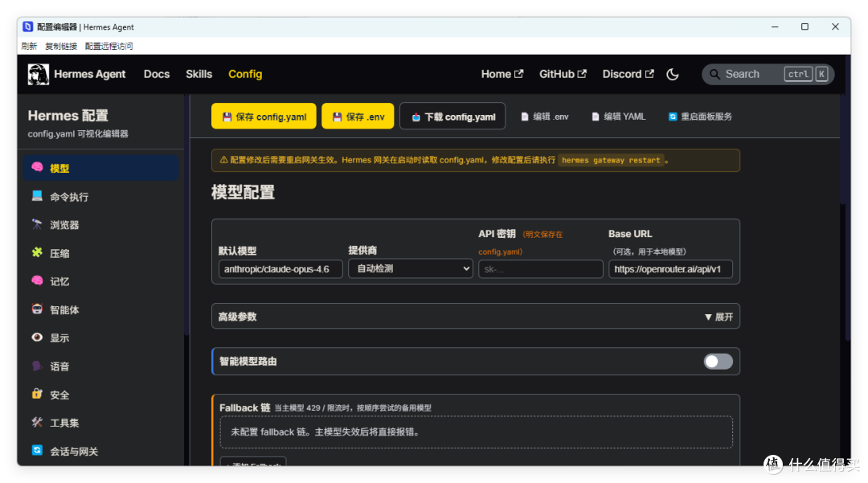Open the 模型 sidebar section
The image size is (868, 483).
point(100,168)
